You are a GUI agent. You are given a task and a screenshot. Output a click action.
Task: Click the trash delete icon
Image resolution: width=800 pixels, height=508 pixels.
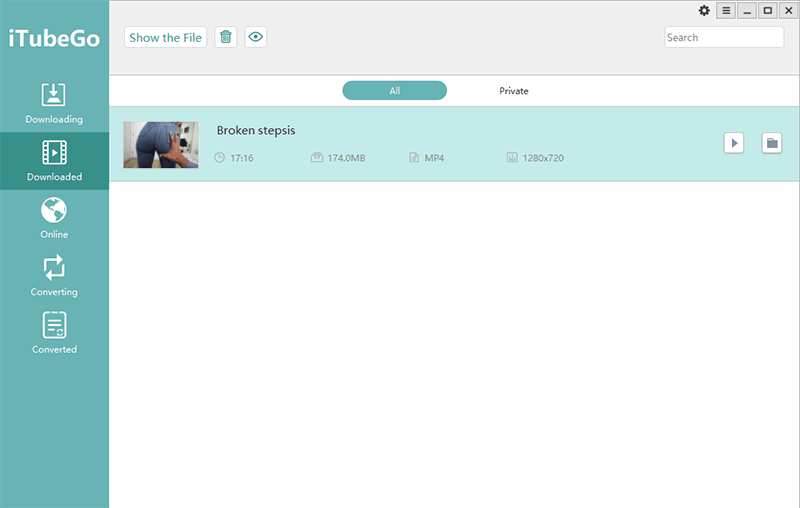tap(226, 37)
